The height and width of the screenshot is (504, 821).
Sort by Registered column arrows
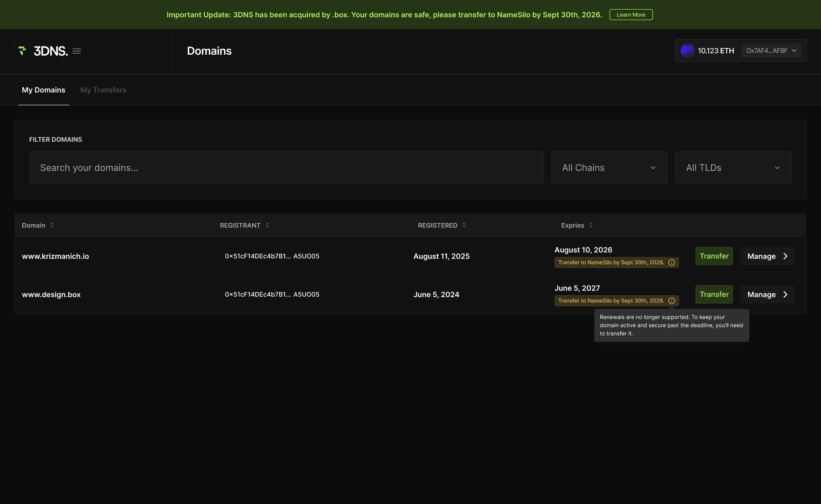[x=464, y=225]
